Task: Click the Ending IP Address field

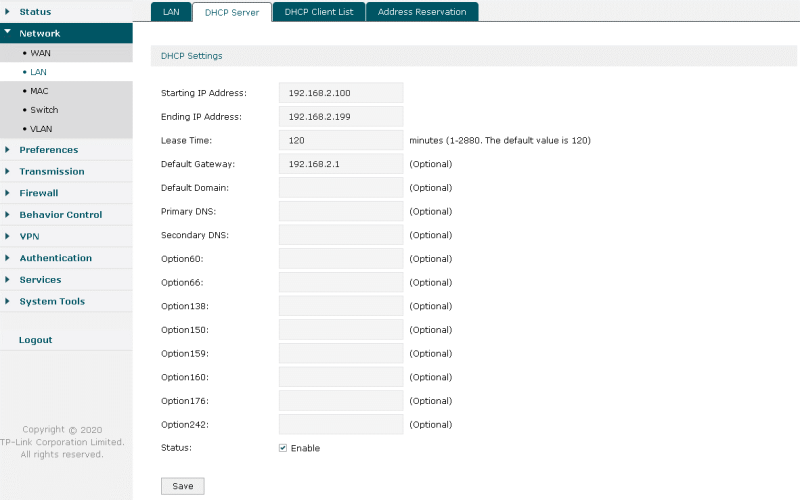Action: [x=341, y=116]
